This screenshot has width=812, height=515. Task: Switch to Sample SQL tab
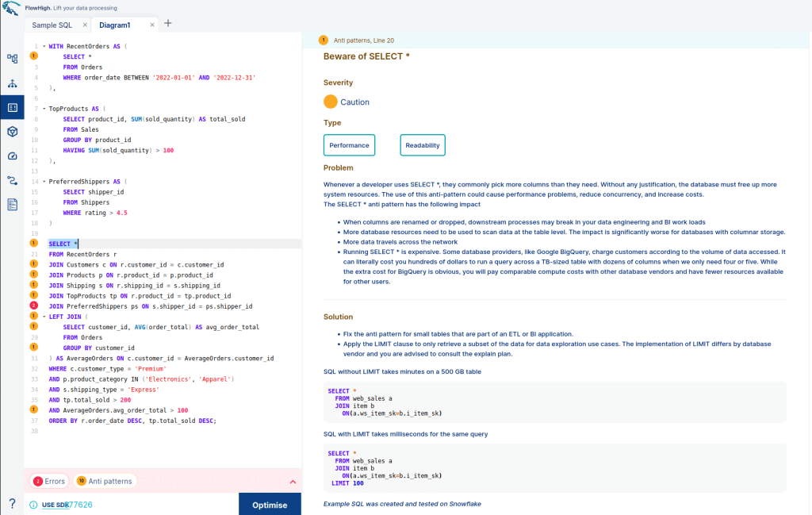[x=52, y=25]
